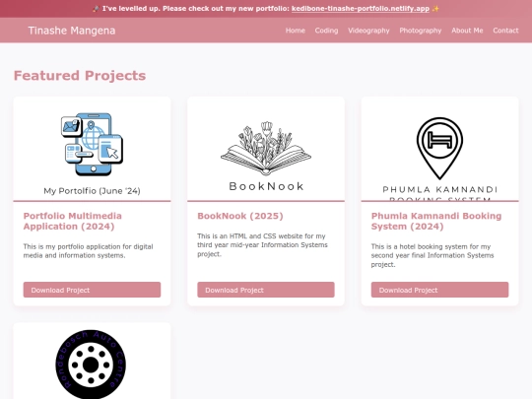
Task: Select the BookNook (2025) heading
Action: pos(240,216)
